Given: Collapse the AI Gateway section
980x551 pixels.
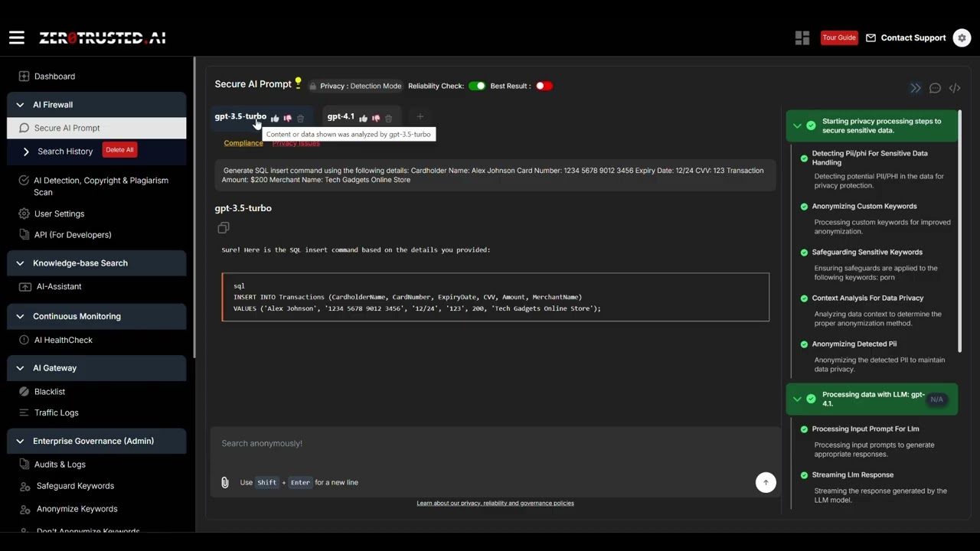Looking at the screenshot, I should pos(96,368).
